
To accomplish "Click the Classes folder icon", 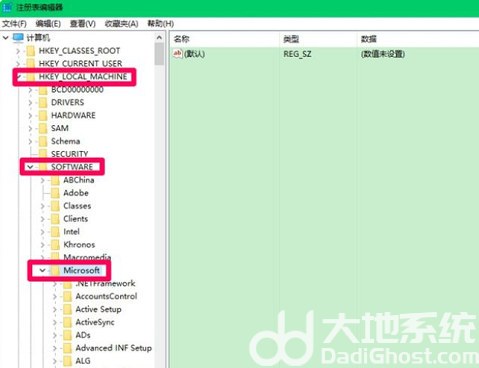I will point(55,206).
